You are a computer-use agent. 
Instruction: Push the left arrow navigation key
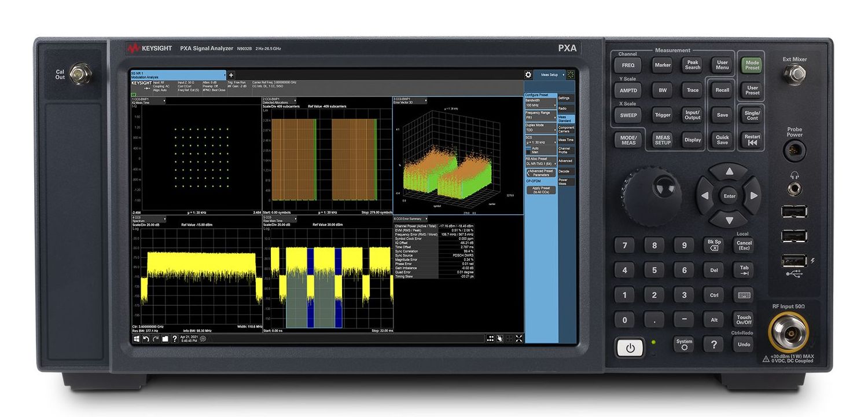pyautogui.click(x=704, y=196)
